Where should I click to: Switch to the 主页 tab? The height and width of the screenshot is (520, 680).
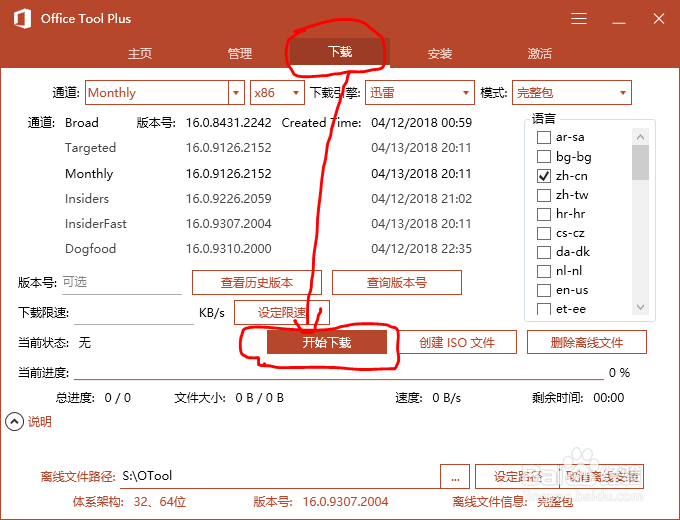[x=140, y=53]
